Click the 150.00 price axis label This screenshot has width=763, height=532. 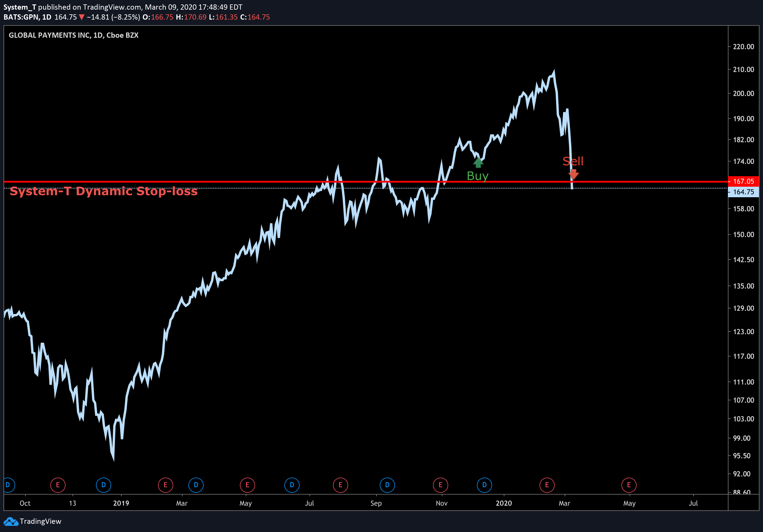(743, 235)
